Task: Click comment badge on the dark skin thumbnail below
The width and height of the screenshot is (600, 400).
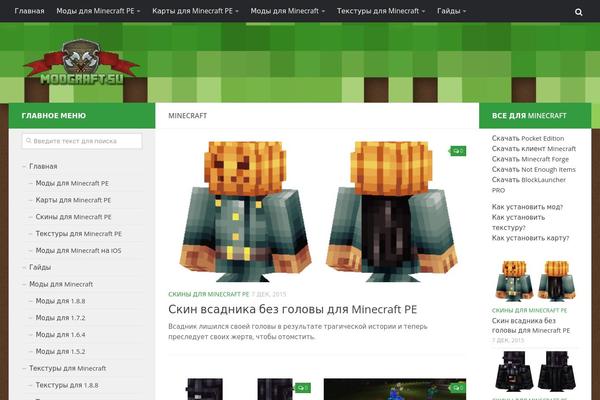Action: tap(302, 388)
